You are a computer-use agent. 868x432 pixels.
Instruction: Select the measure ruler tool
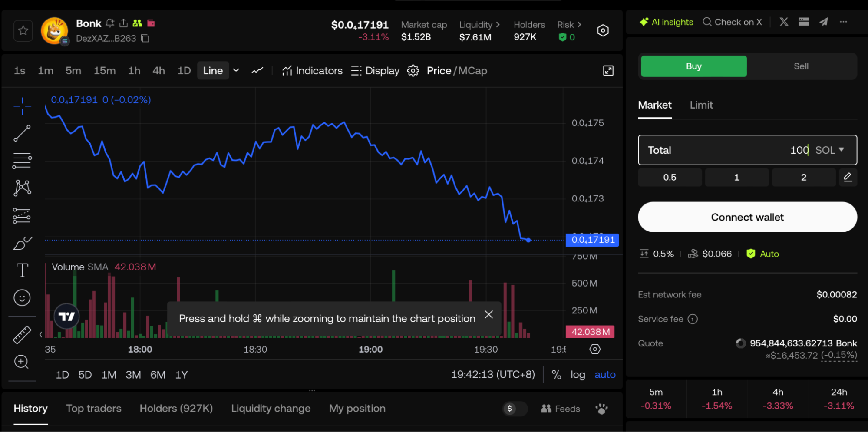pos(22,334)
